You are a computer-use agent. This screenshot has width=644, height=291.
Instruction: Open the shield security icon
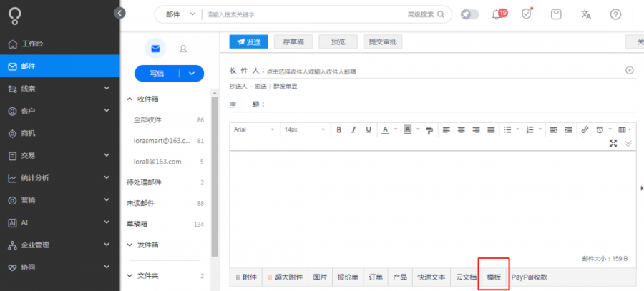coord(526,14)
